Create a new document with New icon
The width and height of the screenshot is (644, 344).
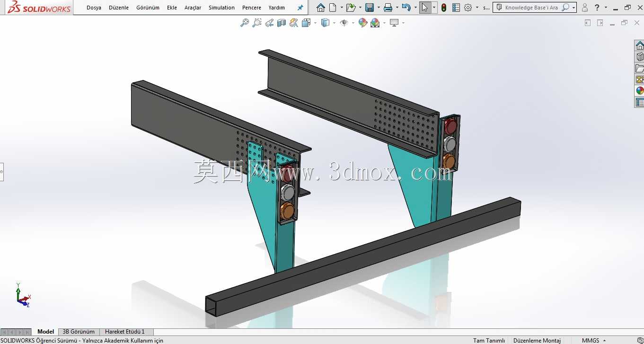(333, 8)
